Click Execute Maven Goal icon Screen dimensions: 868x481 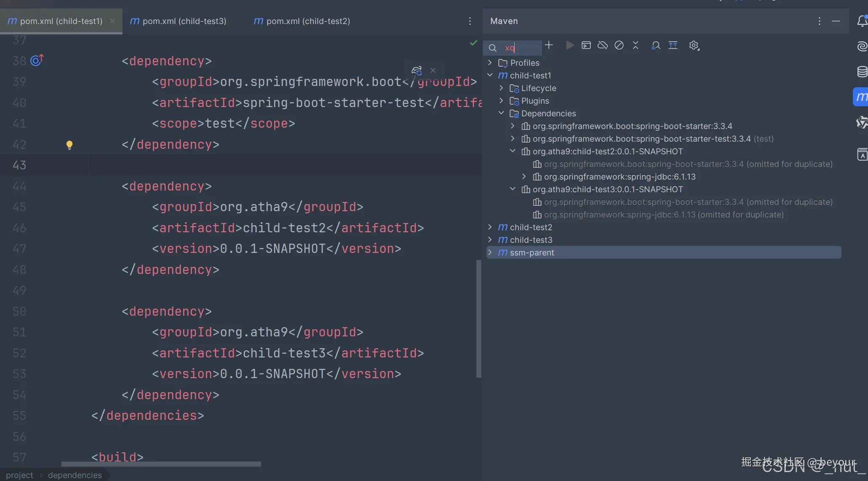(x=586, y=45)
